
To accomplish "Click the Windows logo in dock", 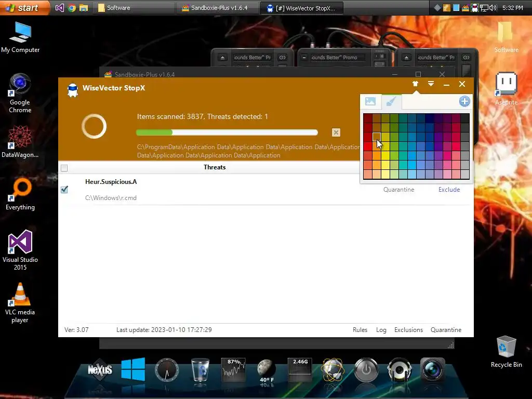I will [x=134, y=369].
